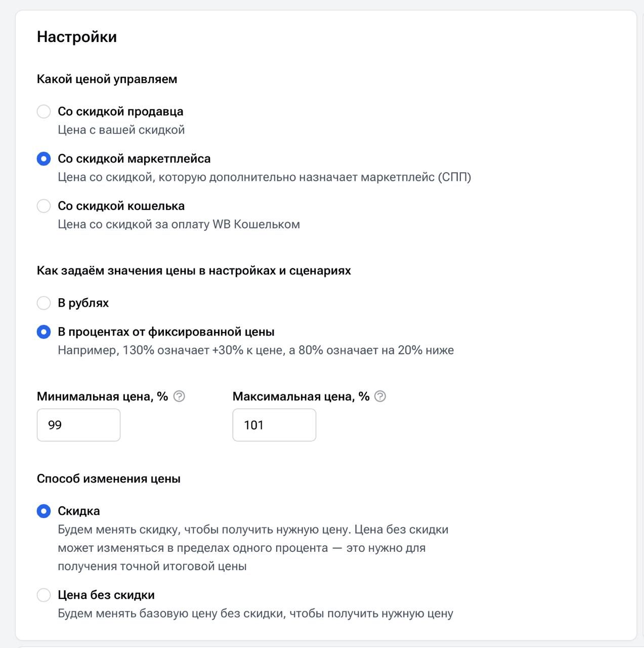Screen dimensions: 644x648
Task: Click the 'Какой ценой управляем' section title
Action: coord(107,79)
